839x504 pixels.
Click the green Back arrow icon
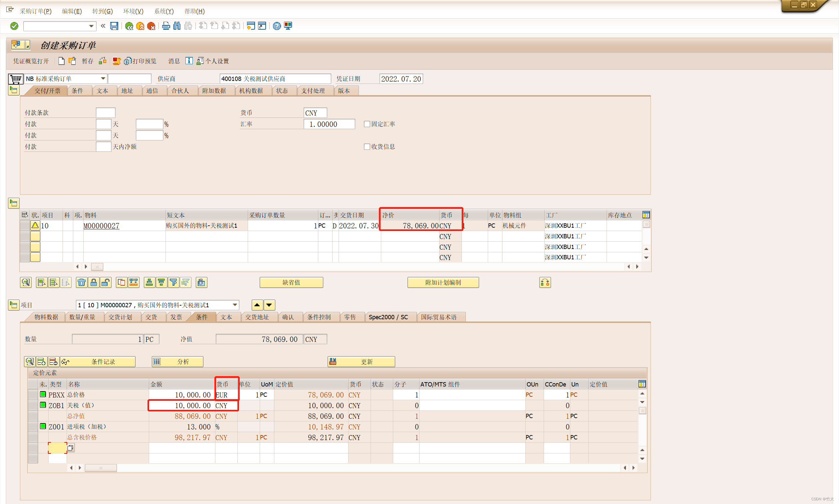129,26
